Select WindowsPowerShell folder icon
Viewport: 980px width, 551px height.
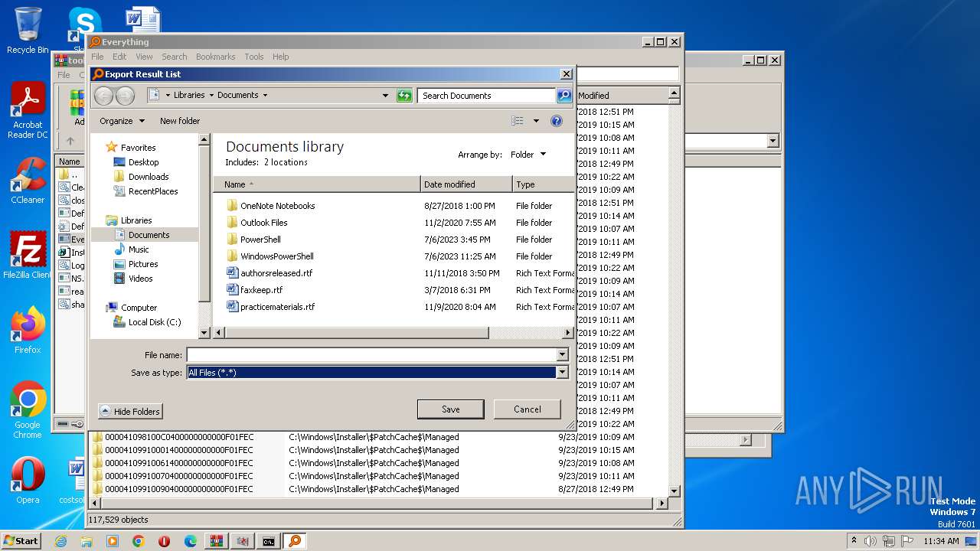[233, 256]
